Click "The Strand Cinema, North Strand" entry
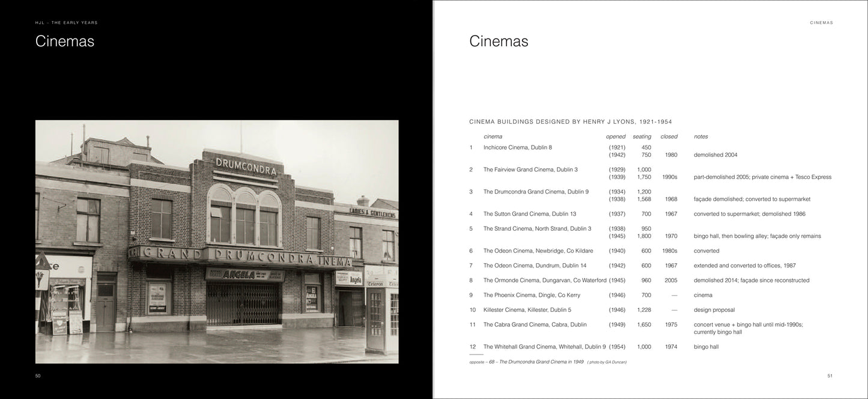The height and width of the screenshot is (399, 868). click(537, 228)
